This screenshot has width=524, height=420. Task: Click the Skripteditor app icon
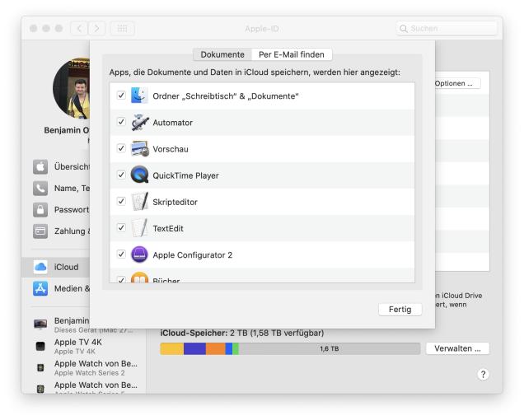point(139,202)
